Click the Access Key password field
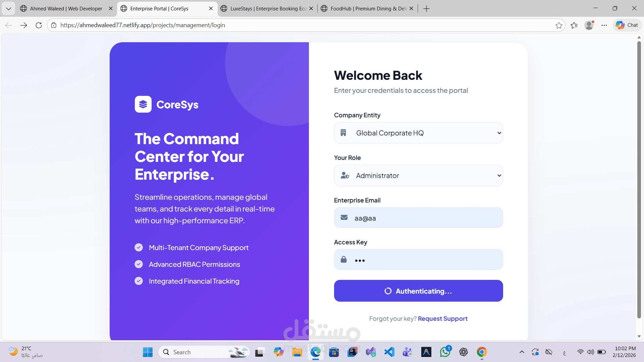This screenshot has height=362, width=644. pyautogui.click(x=426, y=260)
